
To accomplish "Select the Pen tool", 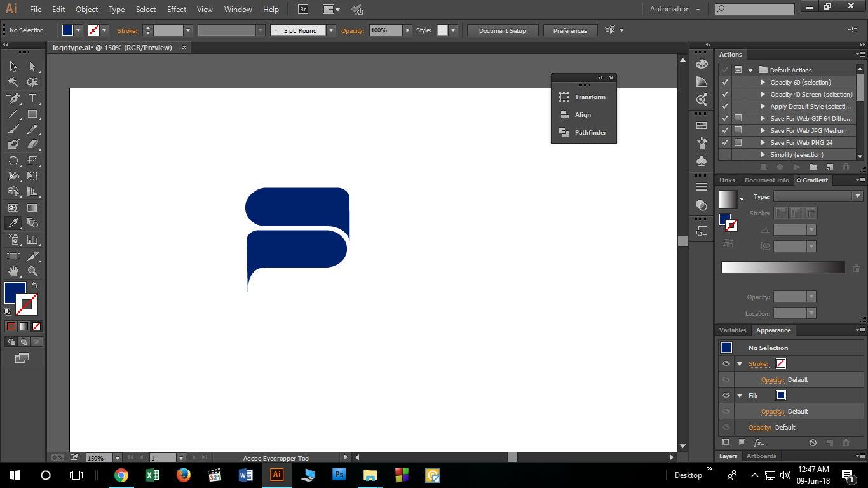I will tap(13, 98).
